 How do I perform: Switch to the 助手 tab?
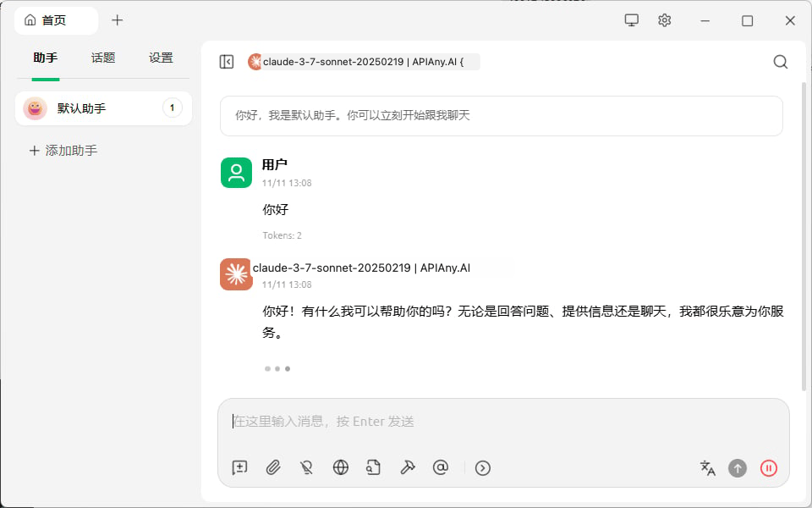tap(46, 58)
